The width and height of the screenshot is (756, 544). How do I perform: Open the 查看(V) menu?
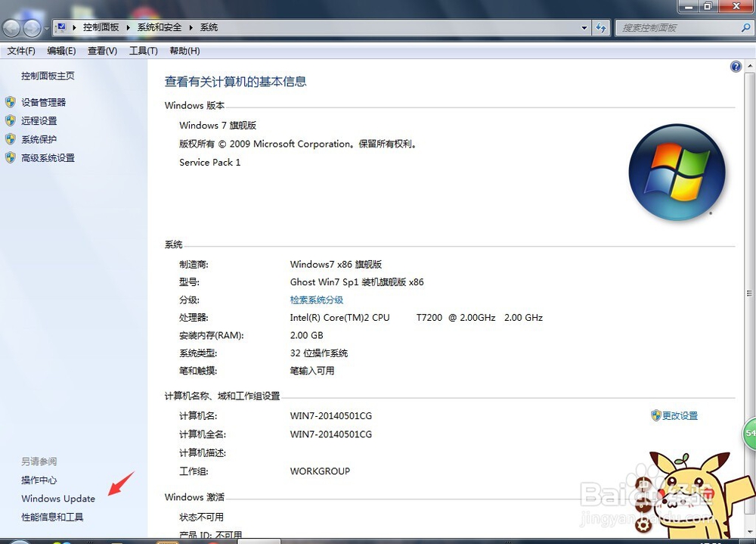[x=102, y=51]
